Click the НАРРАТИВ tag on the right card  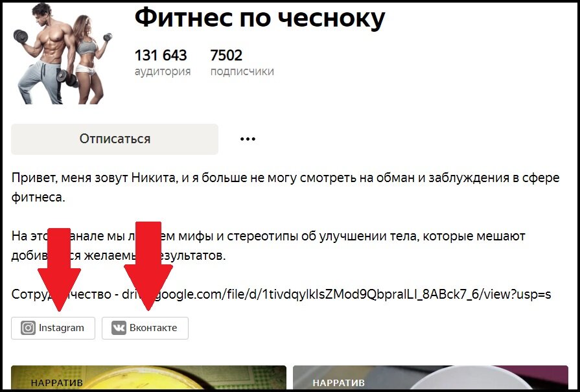point(338,382)
